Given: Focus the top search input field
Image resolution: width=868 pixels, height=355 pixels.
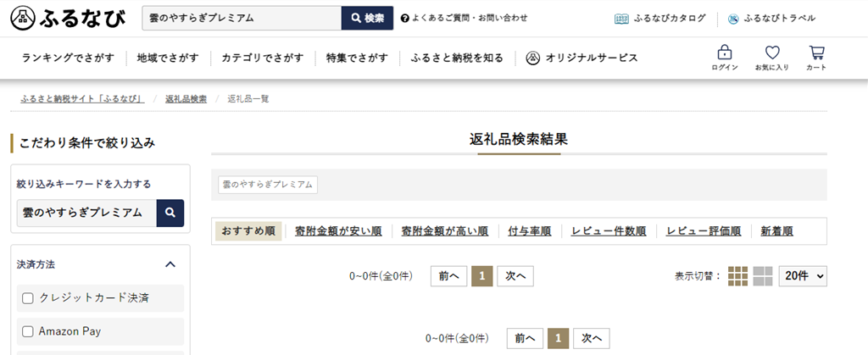Looking at the screenshot, I should pos(242,19).
